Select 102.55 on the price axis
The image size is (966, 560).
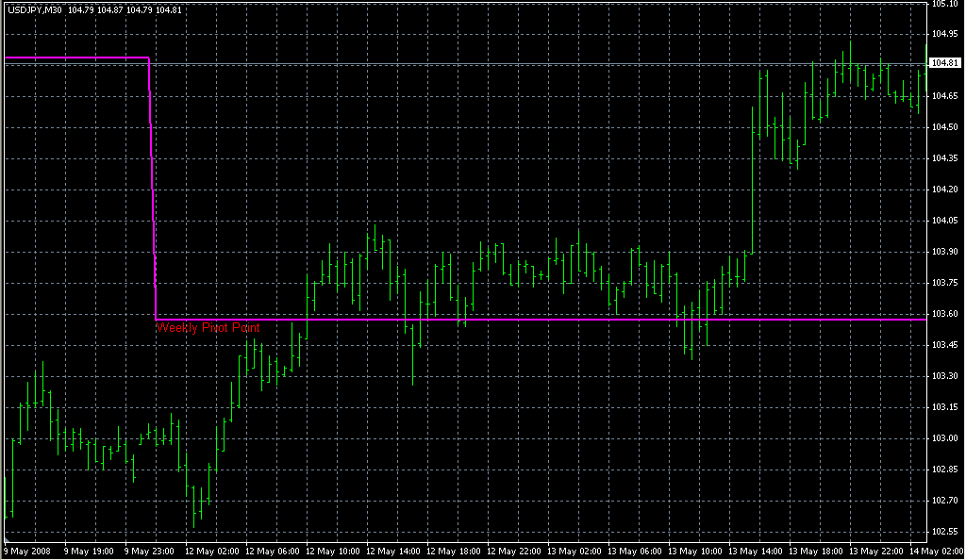944,532
